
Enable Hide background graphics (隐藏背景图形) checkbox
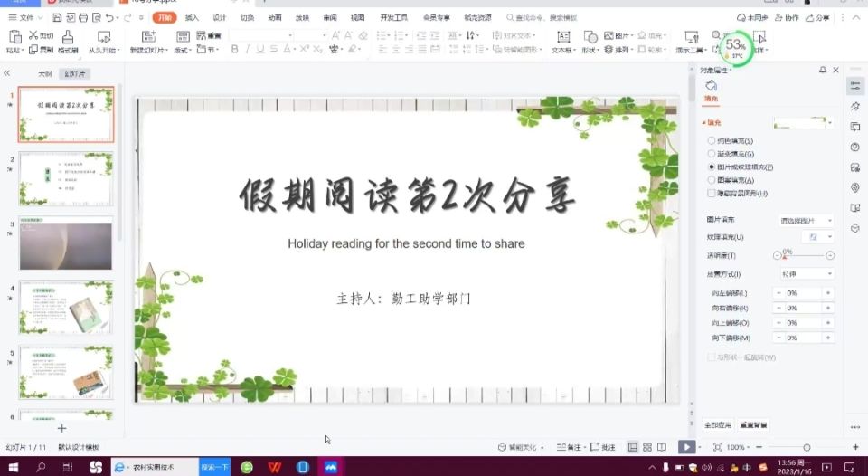(x=711, y=193)
